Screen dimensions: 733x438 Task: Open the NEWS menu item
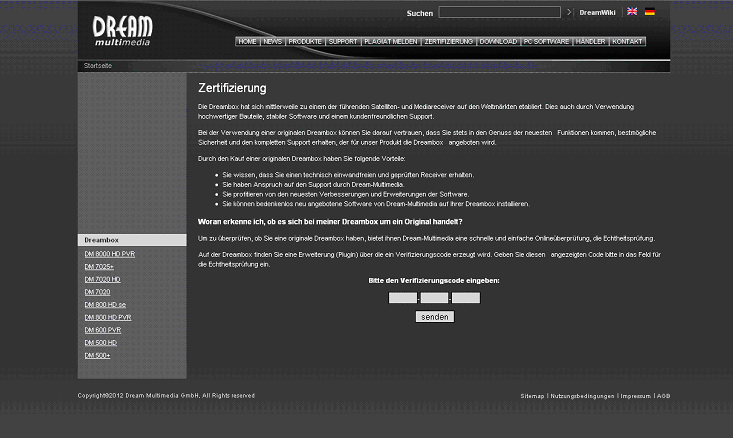click(273, 42)
